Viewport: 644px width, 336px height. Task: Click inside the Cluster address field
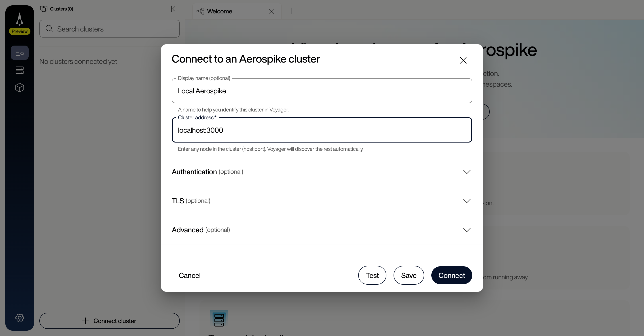pyautogui.click(x=322, y=130)
